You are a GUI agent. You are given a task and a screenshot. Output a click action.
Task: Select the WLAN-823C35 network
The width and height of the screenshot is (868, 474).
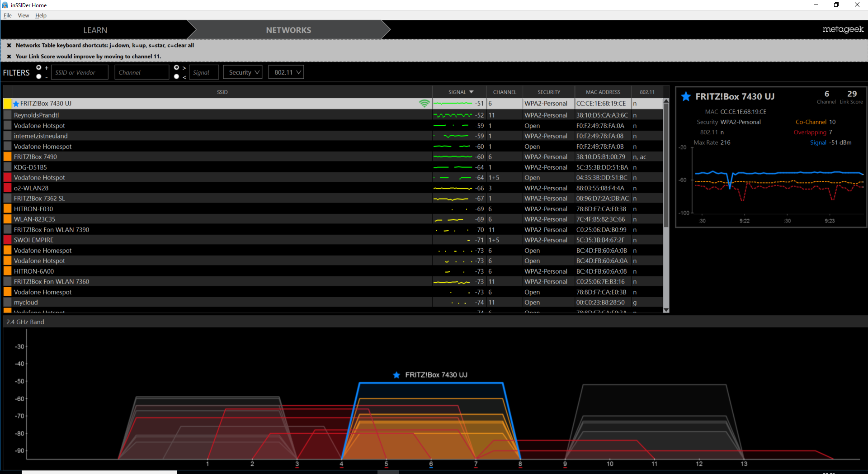tap(333, 219)
